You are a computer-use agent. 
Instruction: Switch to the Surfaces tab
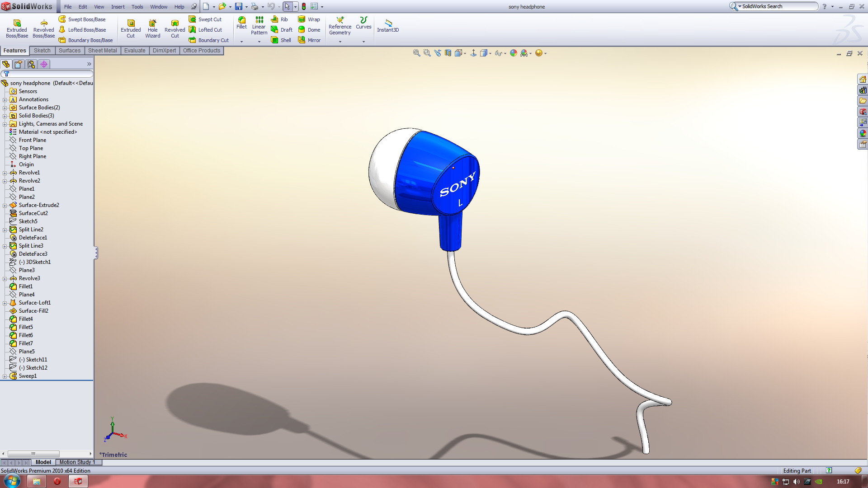[x=70, y=51]
